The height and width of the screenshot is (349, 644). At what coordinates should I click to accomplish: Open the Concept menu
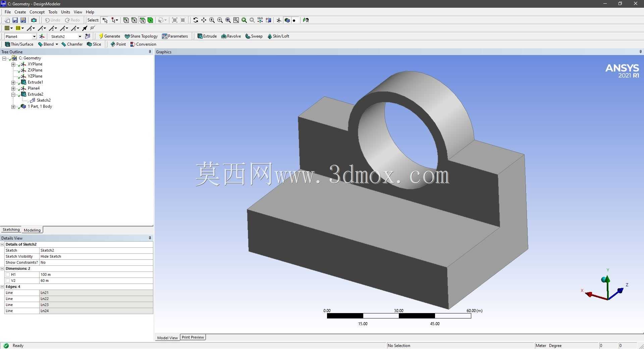[37, 12]
